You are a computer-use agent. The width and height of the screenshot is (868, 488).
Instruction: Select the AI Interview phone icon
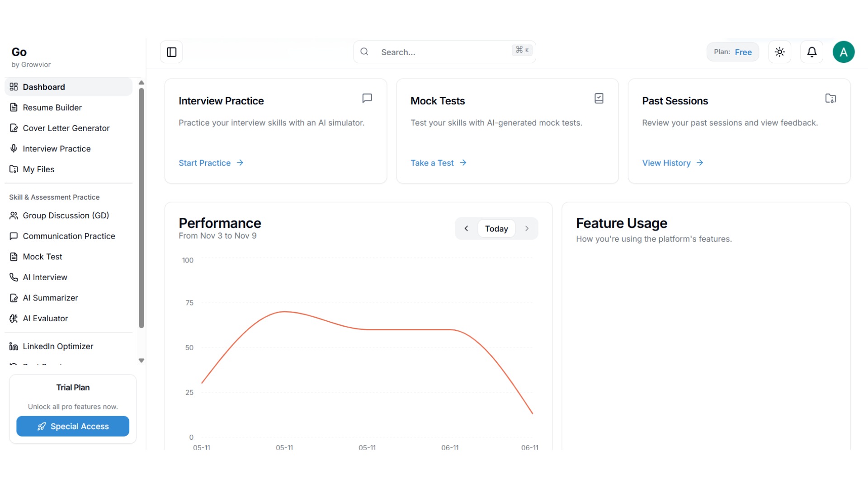click(14, 277)
